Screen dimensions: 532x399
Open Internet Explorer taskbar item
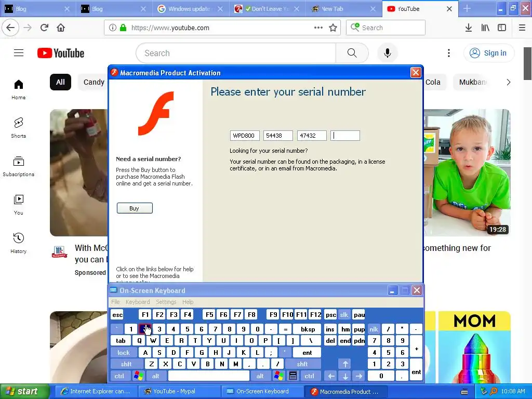click(96, 391)
